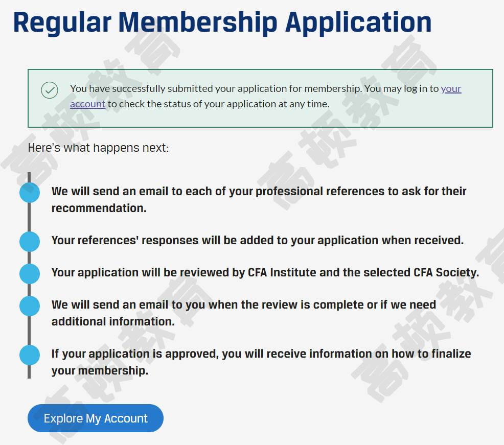Click the 'account' word link on second line
The width and height of the screenshot is (504, 445).
point(88,104)
